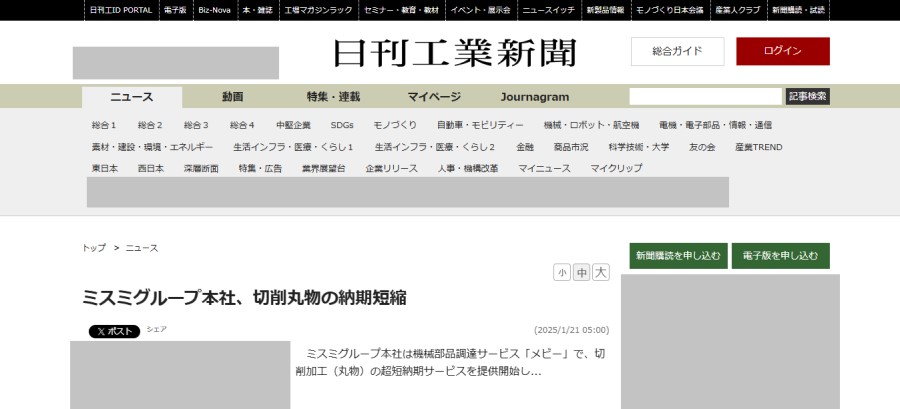This screenshot has width=900, height=409.
Task: Click the red ログイン button
Action: [783, 51]
